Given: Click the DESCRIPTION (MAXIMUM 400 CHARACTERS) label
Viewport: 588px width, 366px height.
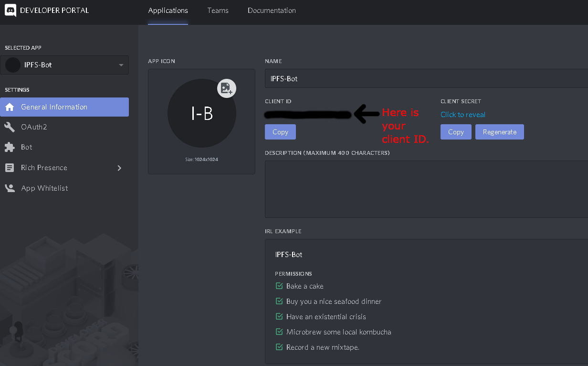Looking at the screenshot, I should click(x=327, y=153).
